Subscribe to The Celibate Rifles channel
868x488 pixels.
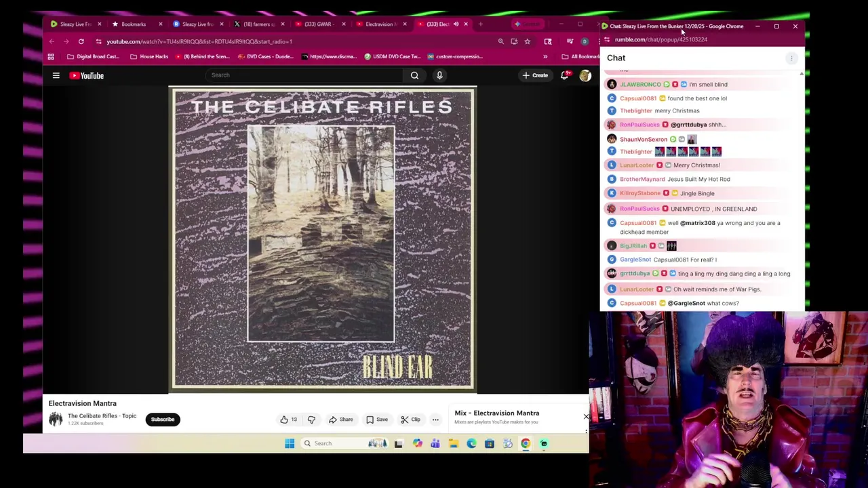pos(163,420)
